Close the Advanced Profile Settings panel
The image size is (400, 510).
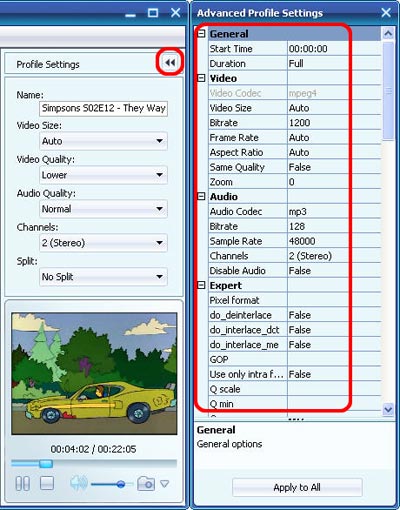click(386, 13)
